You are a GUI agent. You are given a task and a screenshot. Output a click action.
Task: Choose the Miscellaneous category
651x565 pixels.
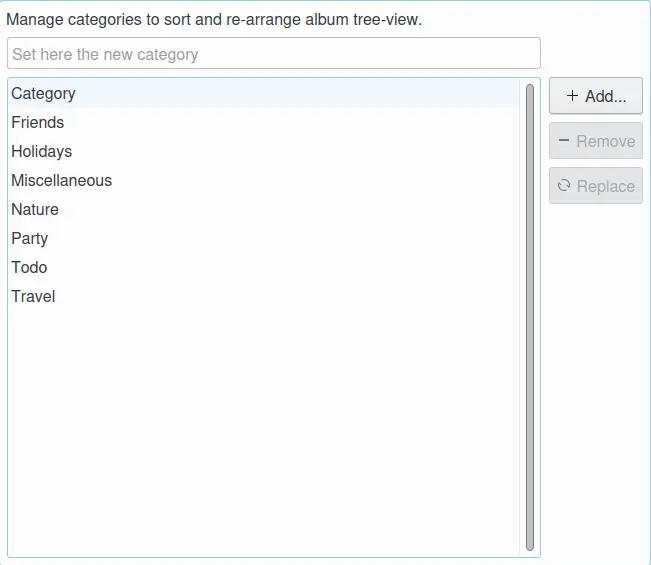[62, 180]
